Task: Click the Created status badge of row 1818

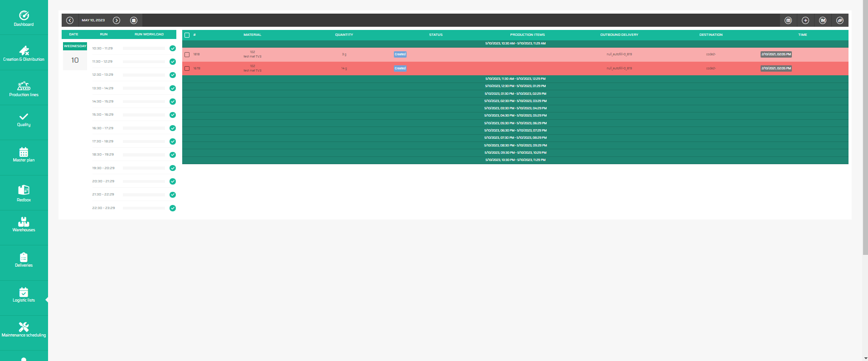Action: 400,54
